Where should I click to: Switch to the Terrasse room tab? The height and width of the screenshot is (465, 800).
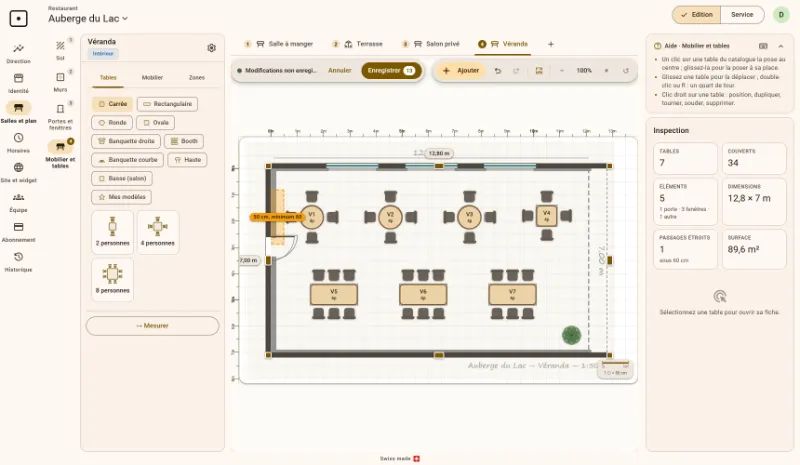363,44
